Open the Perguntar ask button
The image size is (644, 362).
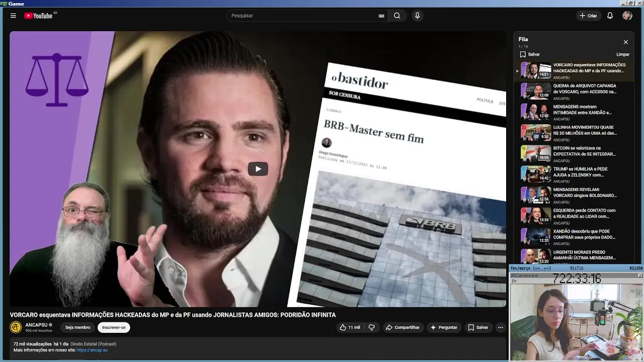coord(444,327)
